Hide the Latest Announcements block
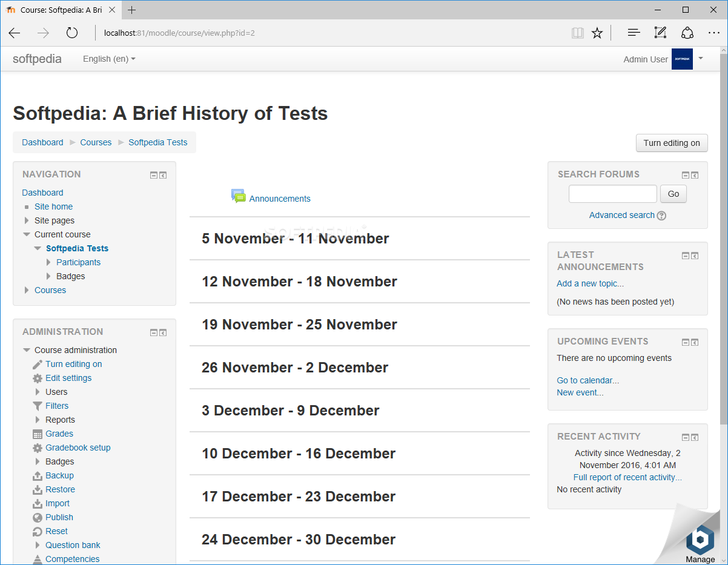The width and height of the screenshot is (728, 565). coord(686,256)
